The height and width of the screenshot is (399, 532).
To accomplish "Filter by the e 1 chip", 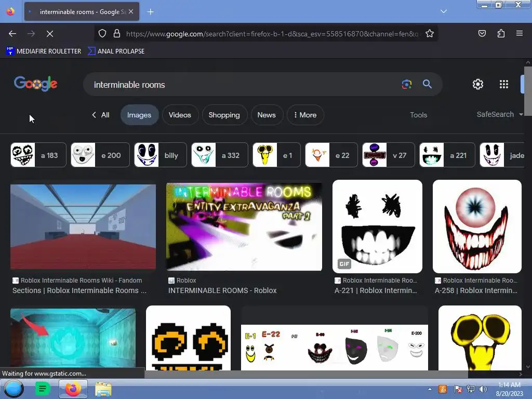I will pos(276,155).
